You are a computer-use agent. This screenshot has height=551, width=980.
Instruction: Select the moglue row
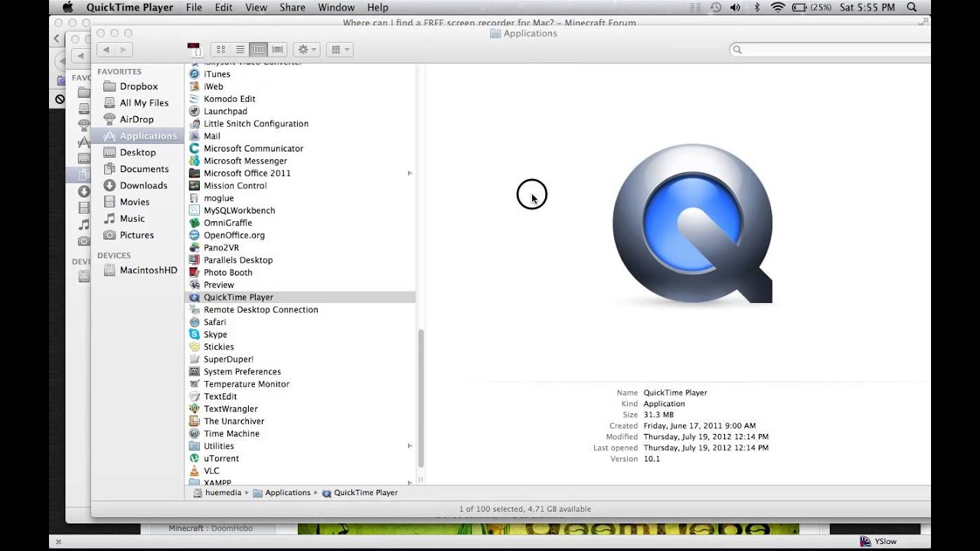tap(300, 198)
